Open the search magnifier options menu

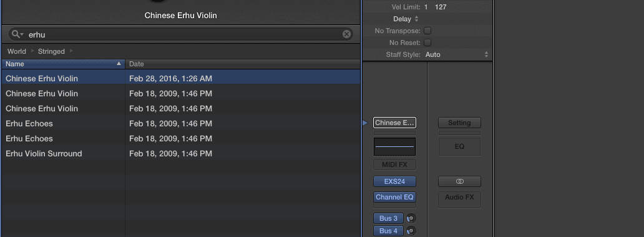(x=17, y=34)
